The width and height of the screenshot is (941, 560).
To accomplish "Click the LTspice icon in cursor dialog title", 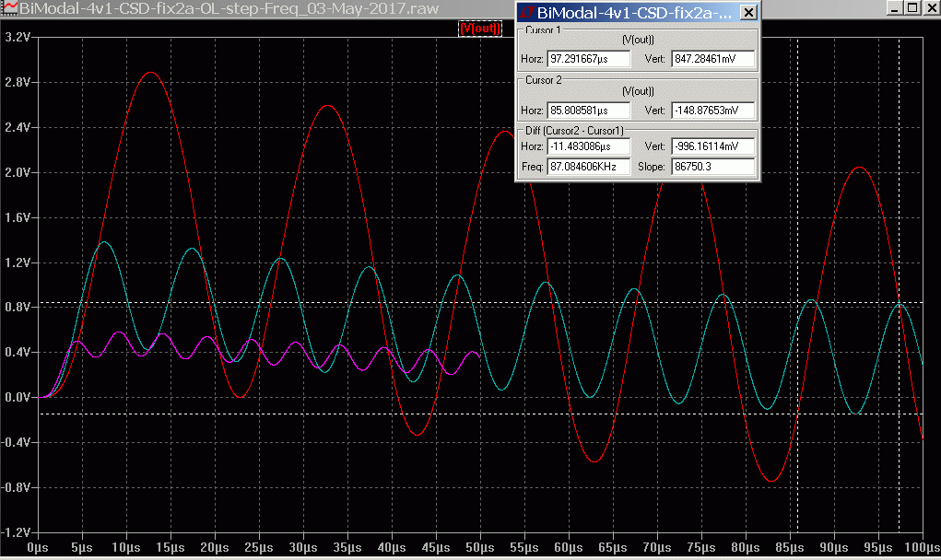I will click(527, 13).
